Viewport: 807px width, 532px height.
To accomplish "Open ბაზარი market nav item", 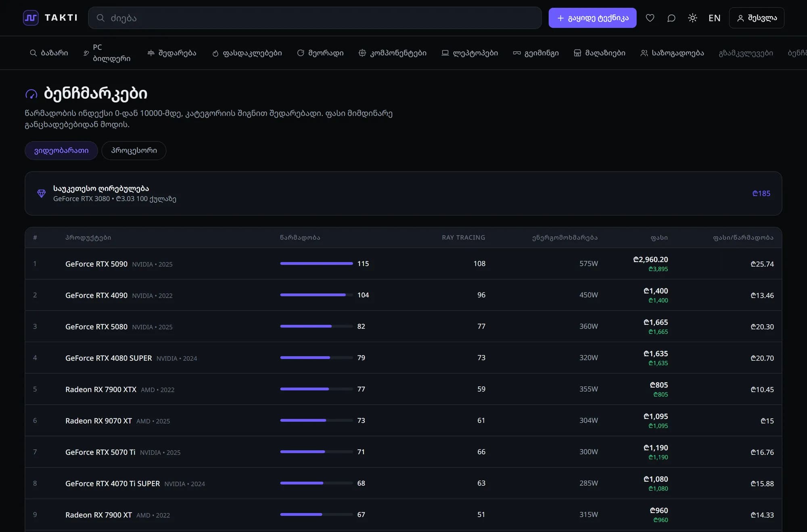I will click(49, 53).
